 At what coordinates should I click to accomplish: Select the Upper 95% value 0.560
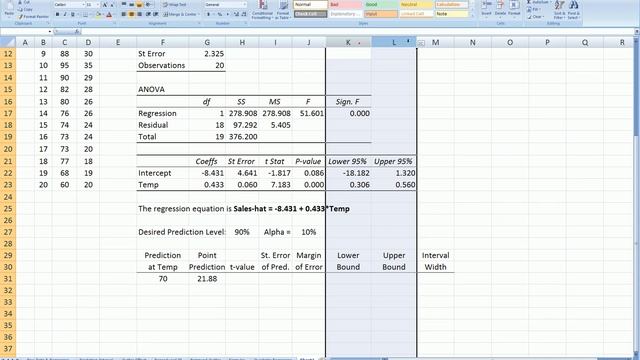394,185
